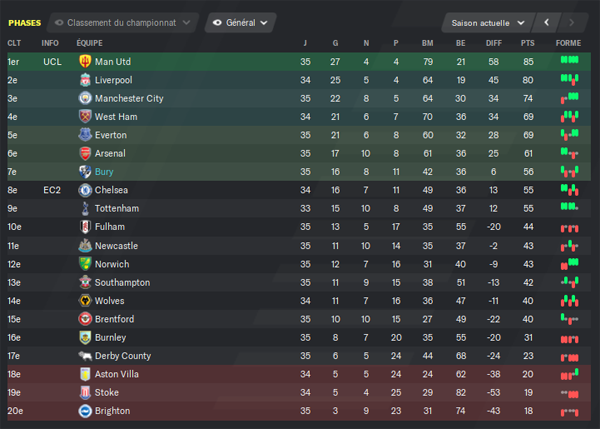Click the Man Utd club crest

(x=85, y=61)
